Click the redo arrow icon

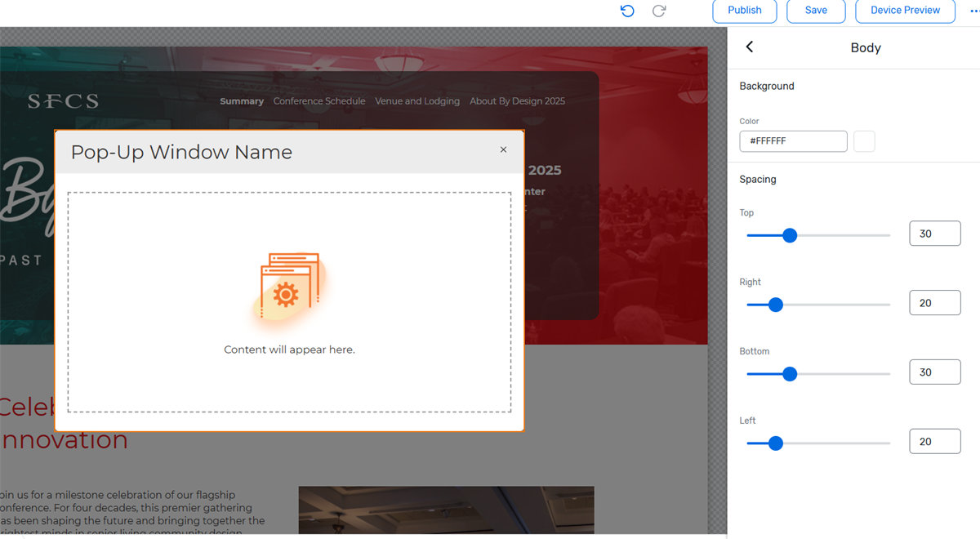[x=659, y=11]
